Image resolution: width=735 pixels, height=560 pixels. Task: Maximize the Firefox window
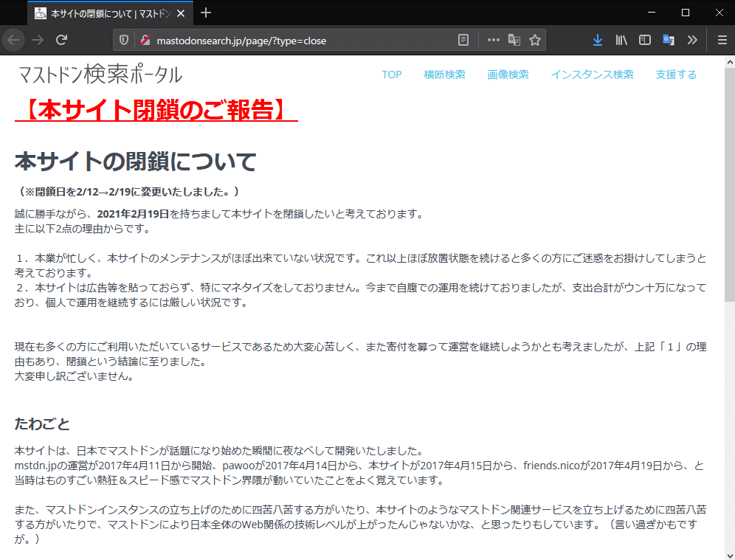pyautogui.click(x=686, y=13)
